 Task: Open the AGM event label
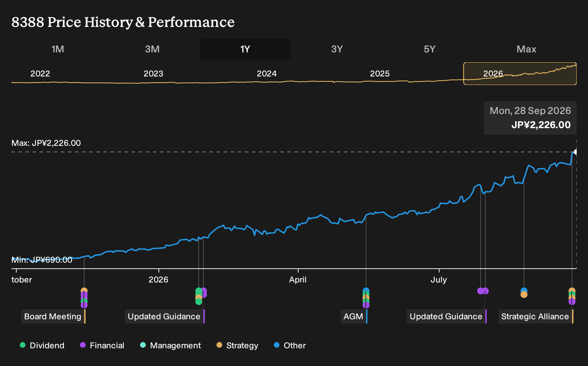(x=354, y=316)
